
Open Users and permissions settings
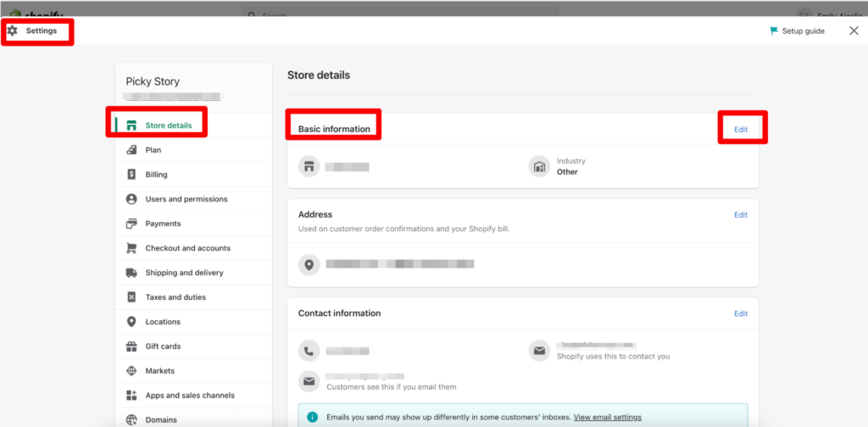(186, 199)
